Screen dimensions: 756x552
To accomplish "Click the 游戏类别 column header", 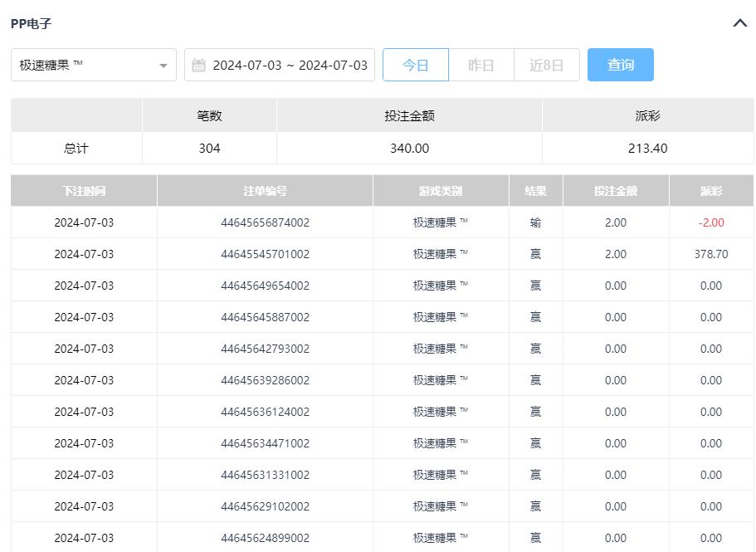I will [x=441, y=191].
